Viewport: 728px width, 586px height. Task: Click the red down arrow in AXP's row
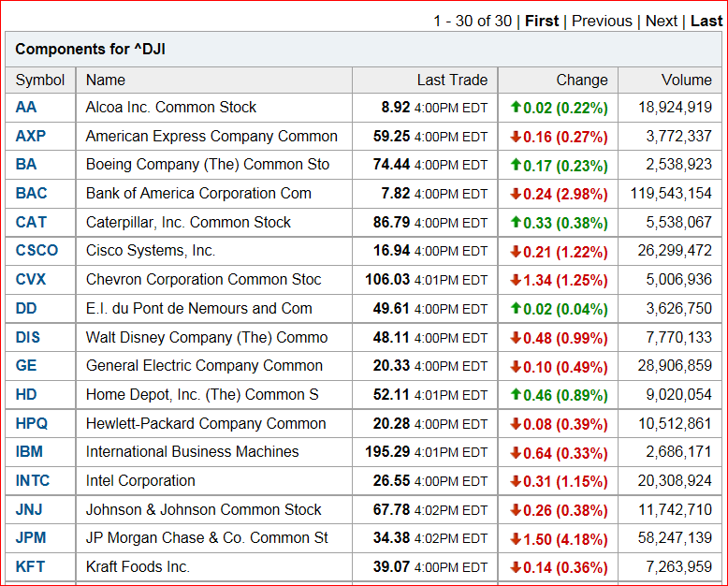pyautogui.click(x=516, y=137)
